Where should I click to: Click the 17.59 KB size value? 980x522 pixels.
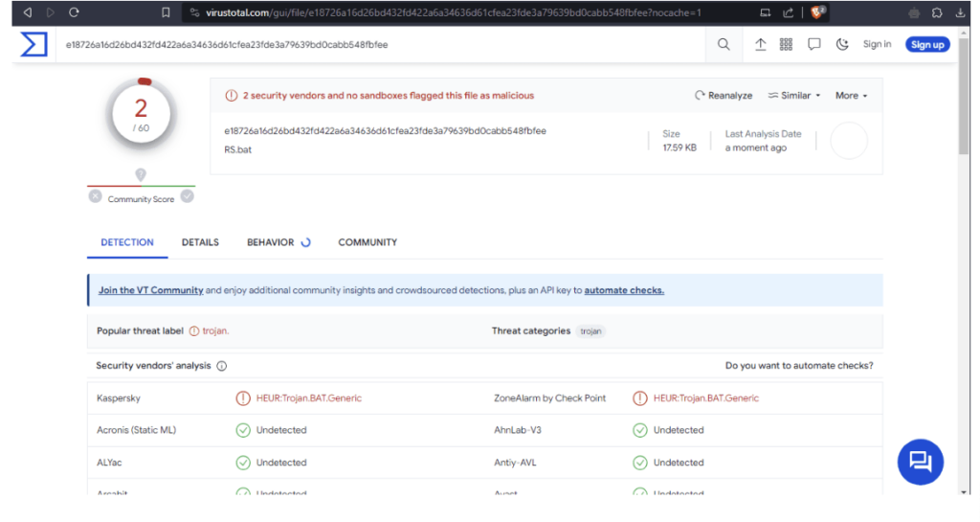(679, 148)
